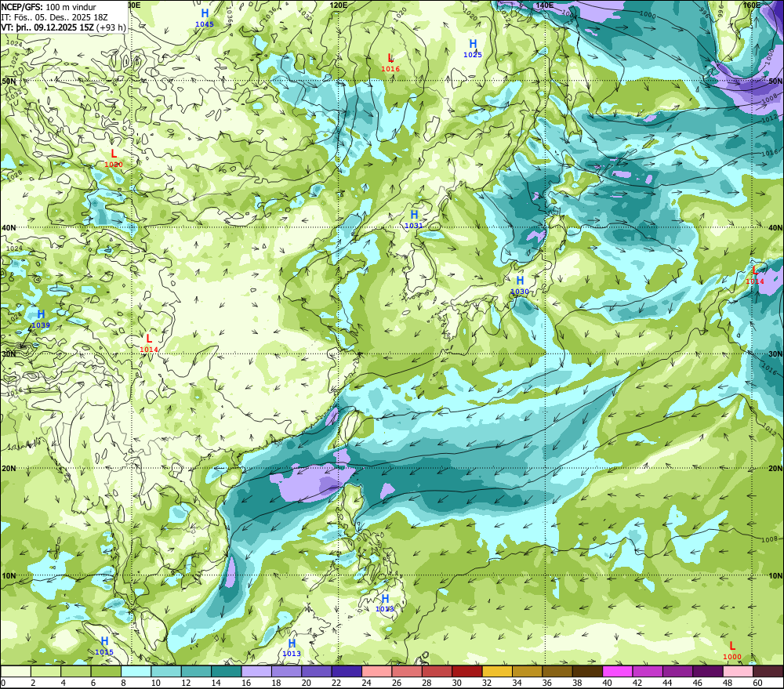The height and width of the screenshot is (689, 784).
Task: Pick the dark teal 14–16 legend swatch
Action: (x=227, y=671)
